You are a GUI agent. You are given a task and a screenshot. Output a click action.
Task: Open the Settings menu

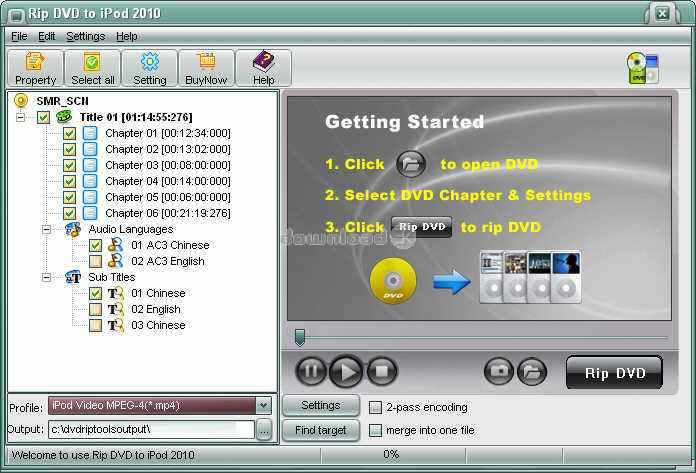(86, 36)
